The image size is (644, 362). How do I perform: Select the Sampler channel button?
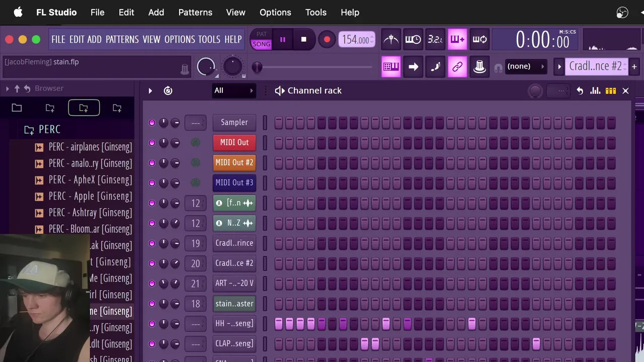pyautogui.click(x=234, y=122)
